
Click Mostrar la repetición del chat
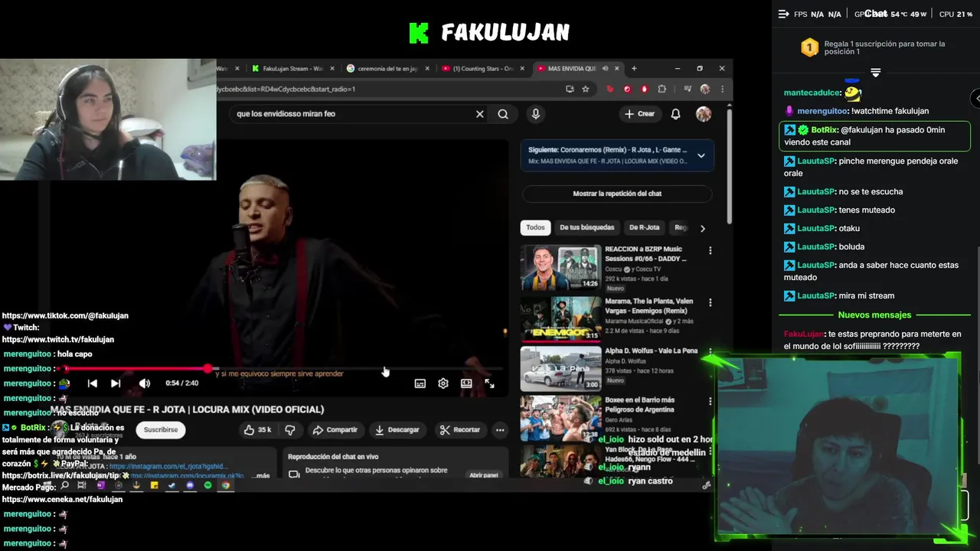[617, 194]
